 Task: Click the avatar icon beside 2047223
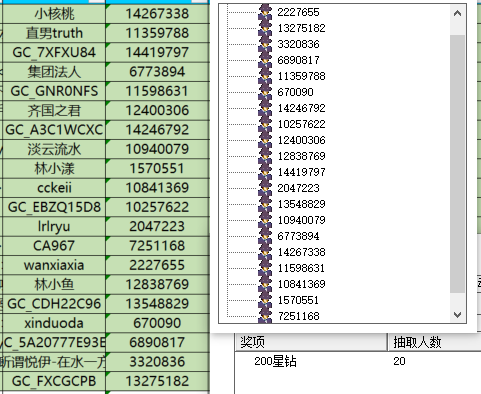click(265, 188)
